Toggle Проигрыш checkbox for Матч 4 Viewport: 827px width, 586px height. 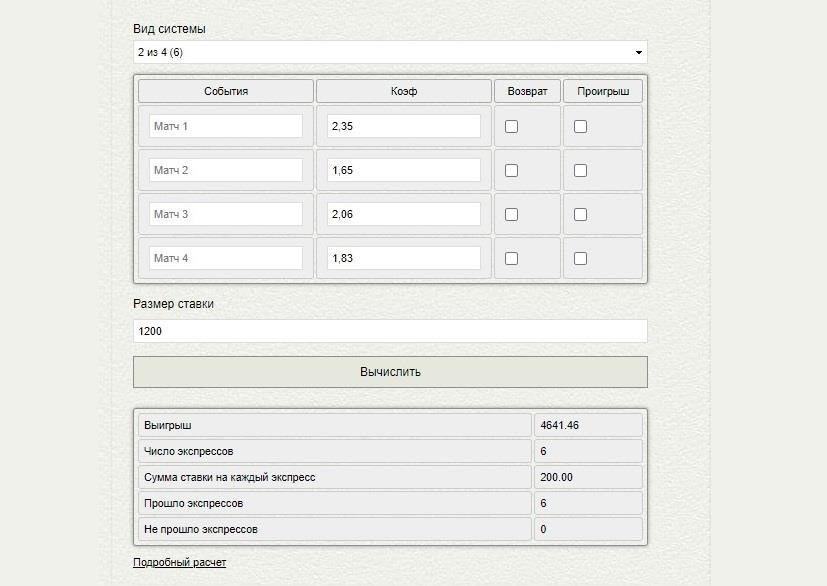pos(580,258)
